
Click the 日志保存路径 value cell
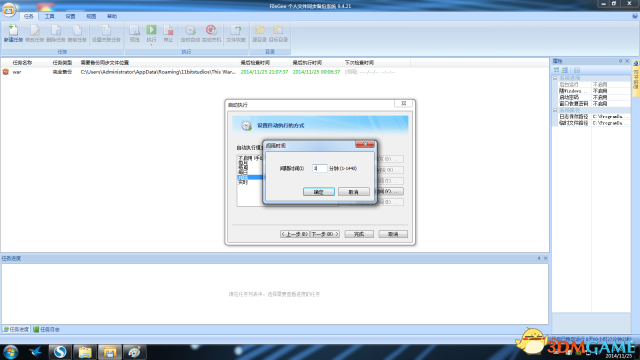tap(611, 117)
